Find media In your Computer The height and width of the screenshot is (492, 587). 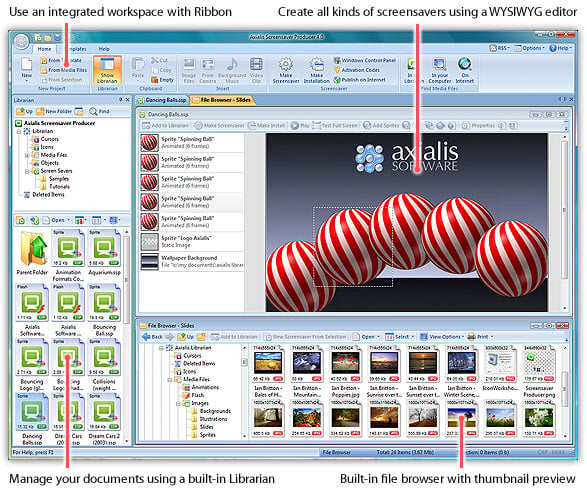[x=440, y=70]
